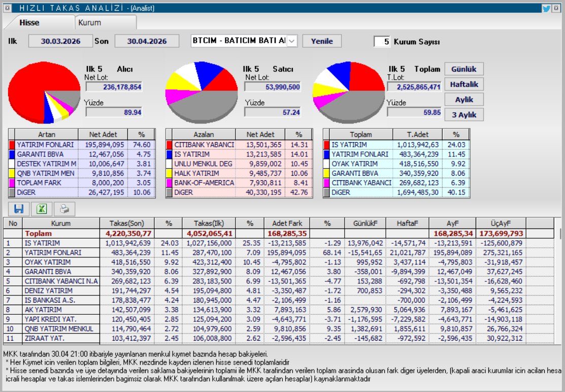565x392 pixels.
Task: Click the printer icon
Action: [x=64, y=209]
